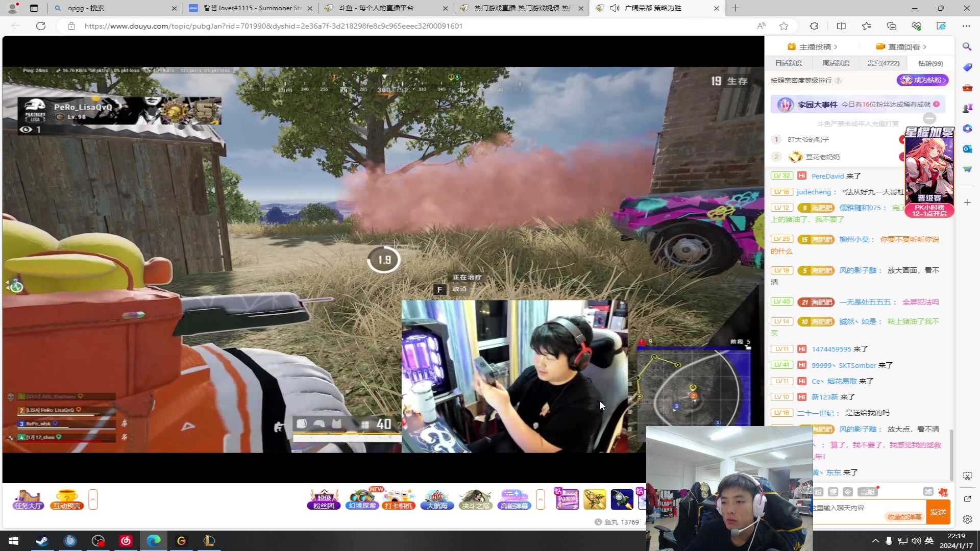This screenshot has width=980, height=551.
Task: Add a new app to Edge sidebar
Action: tap(967, 203)
